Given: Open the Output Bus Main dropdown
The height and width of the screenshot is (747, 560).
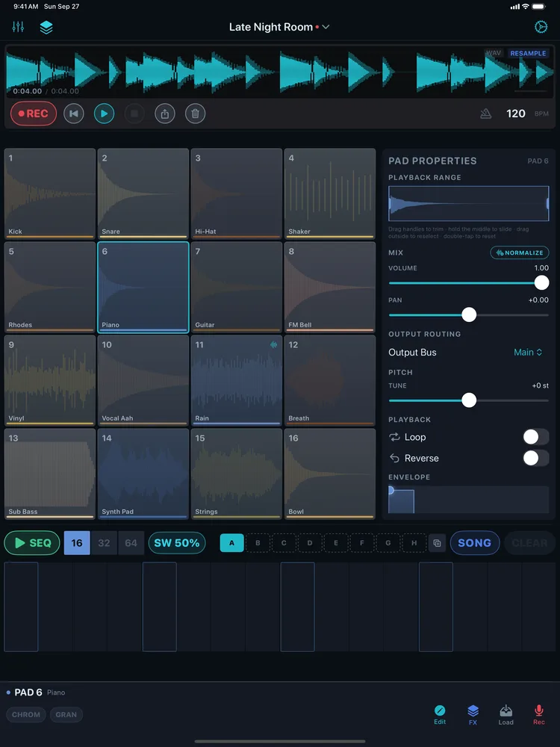Looking at the screenshot, I should point(528,352).
